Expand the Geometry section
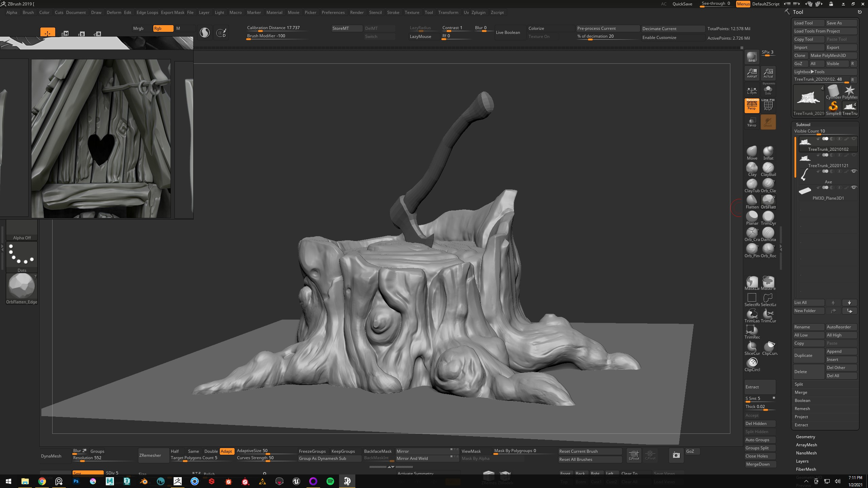The width and height of the screenshot is (868, 488). tap(805, 437)
